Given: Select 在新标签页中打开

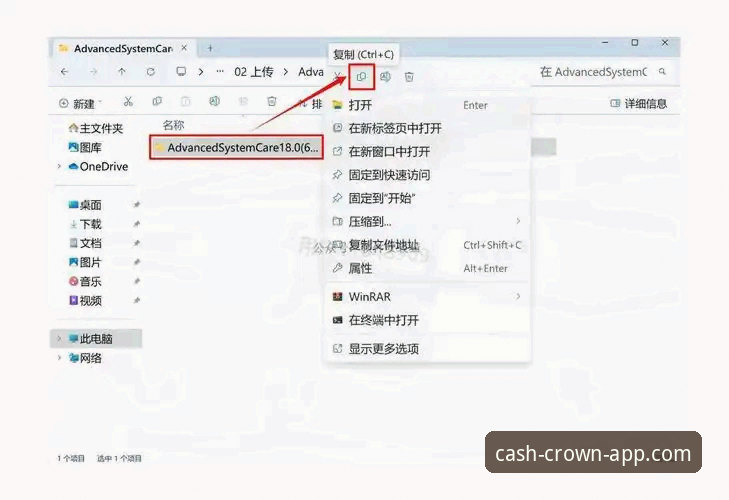Looking at the screenshot, I should click(427, 128).
